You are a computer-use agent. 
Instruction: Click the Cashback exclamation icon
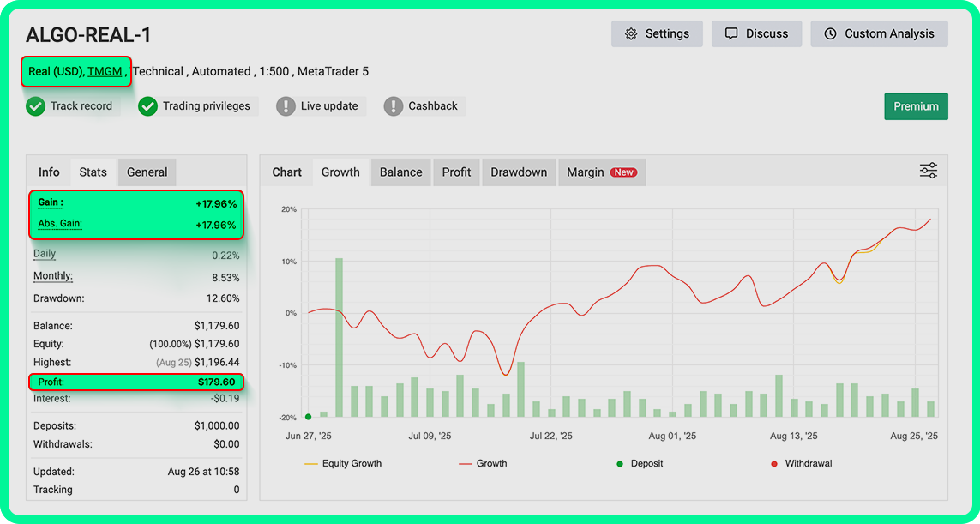[394, 106]
